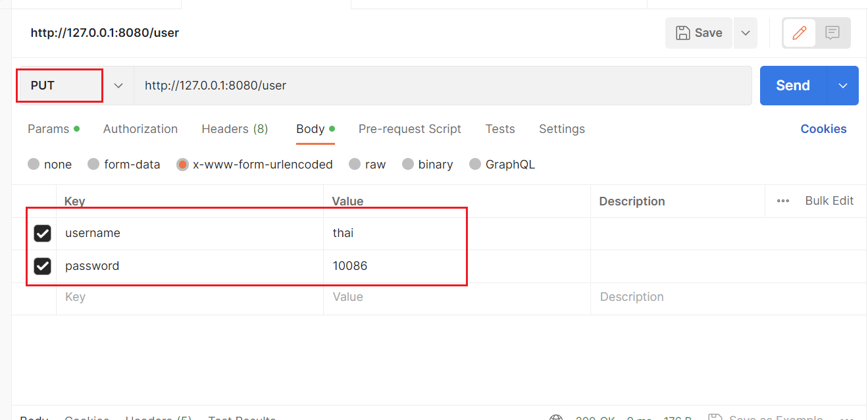Expand the Send button arrow options
This screenshot has width=868, height=420.
click(843, 86)
